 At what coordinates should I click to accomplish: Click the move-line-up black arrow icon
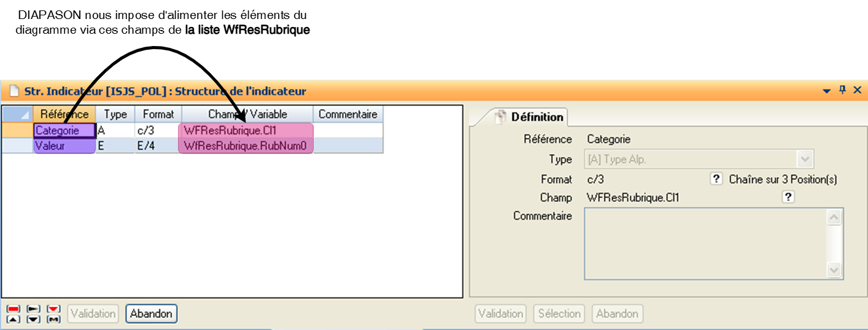[14, 319]
